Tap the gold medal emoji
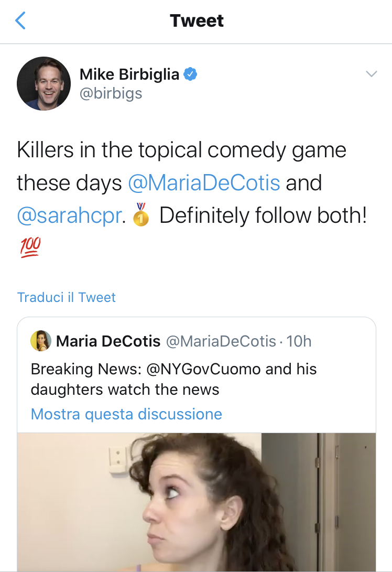Image resolution: width=392 pixels, height=572 pixels. pyautogui.click(x=141, y=214)
